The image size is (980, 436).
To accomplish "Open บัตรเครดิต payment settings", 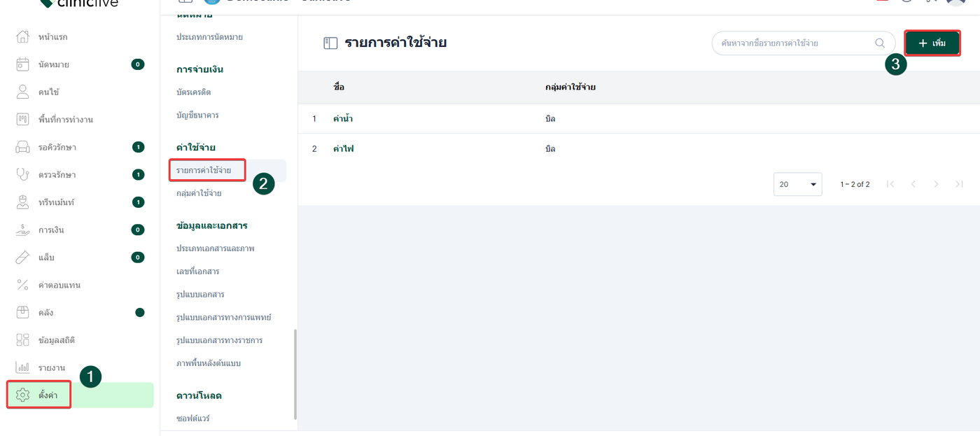I will pyautogui.click(x=194, y=92).
